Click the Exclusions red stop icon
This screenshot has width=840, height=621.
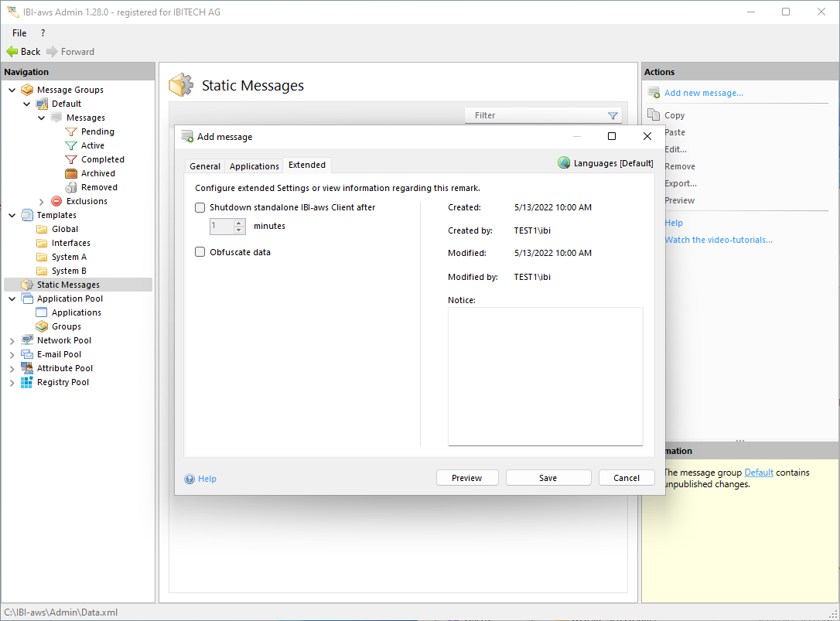pyautogui.click(x=56, y=202)
